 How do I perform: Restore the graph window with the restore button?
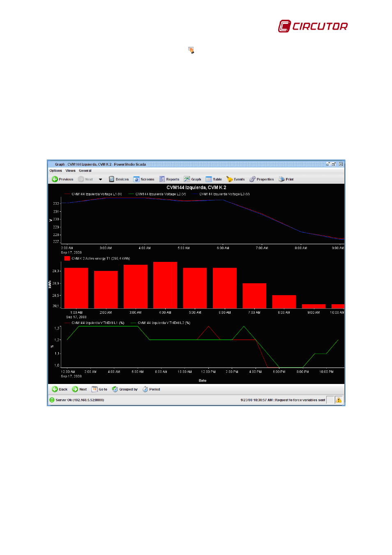[334, 164]
